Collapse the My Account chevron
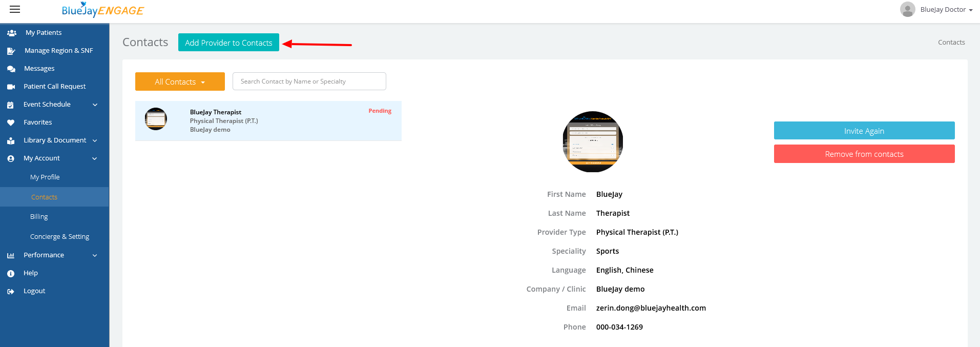The width and height of the screenshot is (980, 347). click(x=95, y=158)
